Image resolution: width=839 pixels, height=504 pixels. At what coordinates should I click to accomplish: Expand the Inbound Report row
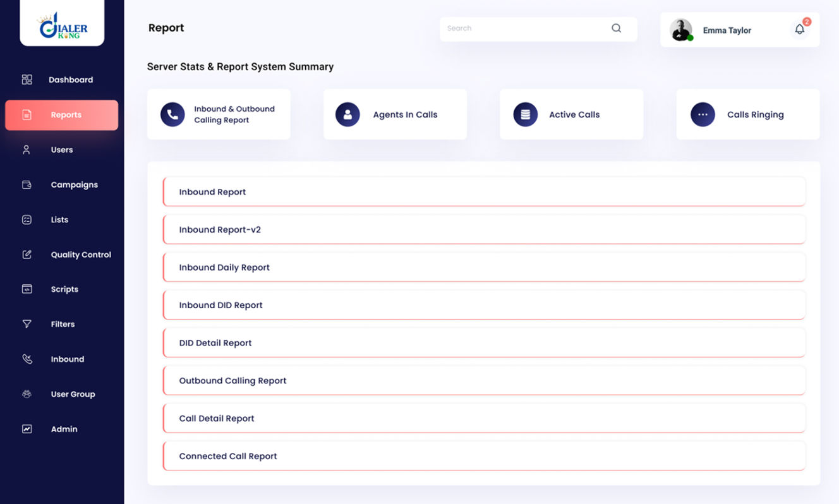click(x=484, y=192)
